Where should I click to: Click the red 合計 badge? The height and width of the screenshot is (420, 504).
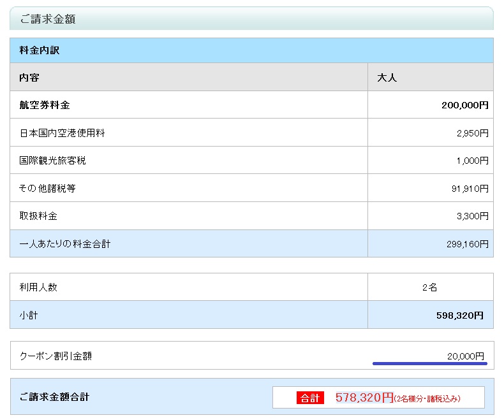310,398
